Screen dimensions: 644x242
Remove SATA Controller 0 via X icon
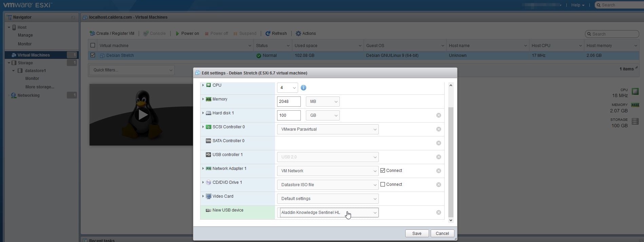438,143
